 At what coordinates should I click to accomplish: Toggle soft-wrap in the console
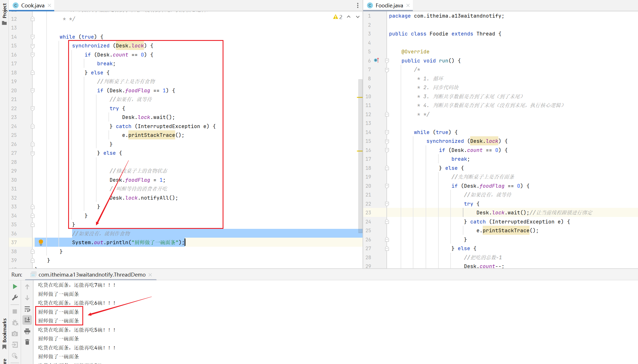[x=27, y=309]
